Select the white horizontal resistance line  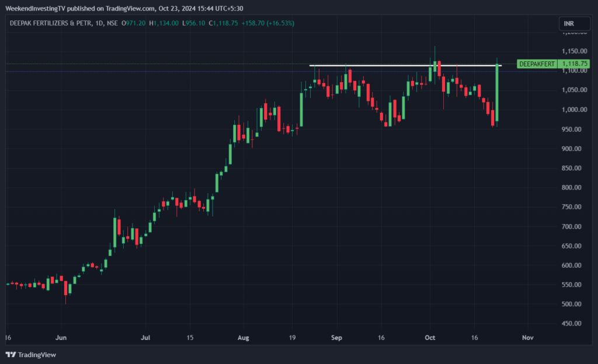pyautogui.click(x=405, y=65)
